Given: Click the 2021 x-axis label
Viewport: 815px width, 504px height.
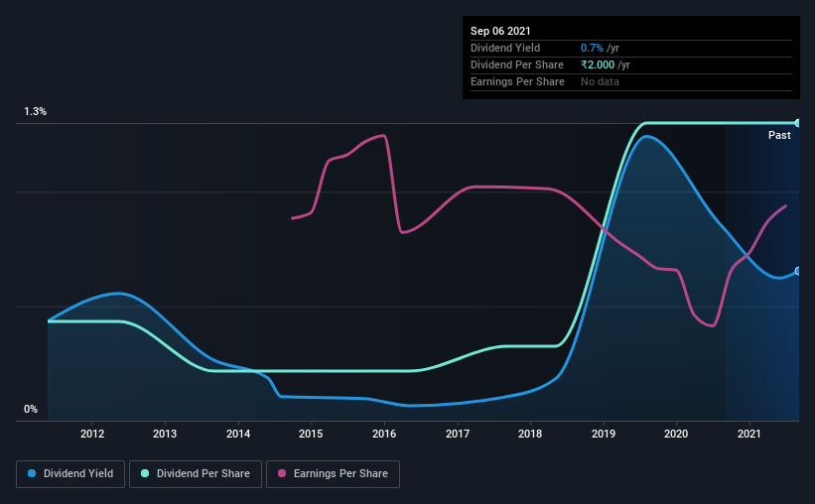Looking at the screenshot, I should [x=749, y=434].
